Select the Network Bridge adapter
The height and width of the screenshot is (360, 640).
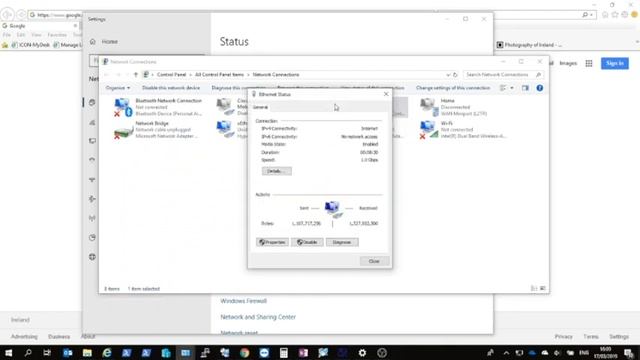pyautogui.click(x=156, y=130)
